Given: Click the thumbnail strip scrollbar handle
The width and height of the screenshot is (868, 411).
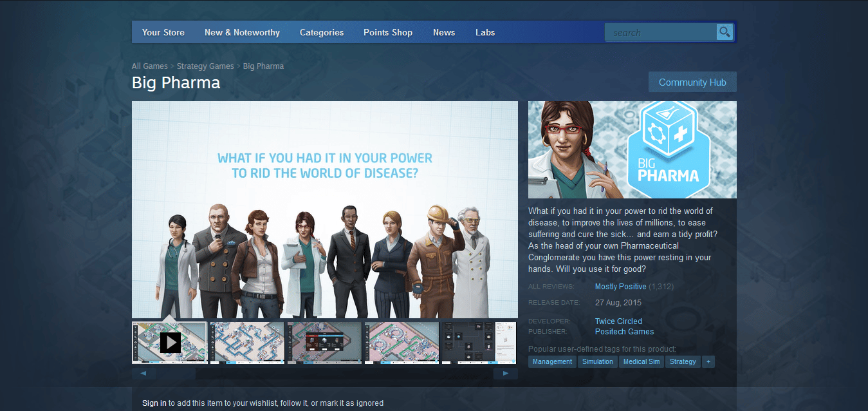Looking at the screenshot, I should click(x=176, y=373).
